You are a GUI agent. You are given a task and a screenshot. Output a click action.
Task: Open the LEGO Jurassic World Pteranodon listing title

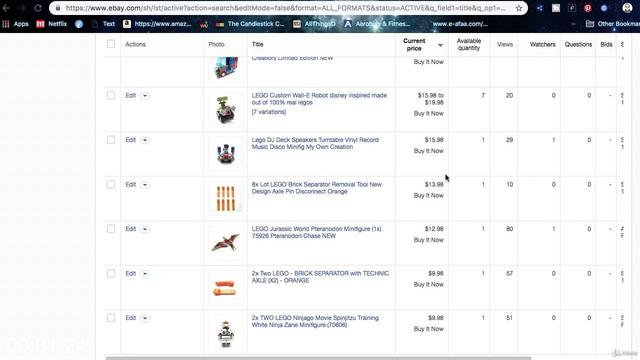(x=316, y=232)
